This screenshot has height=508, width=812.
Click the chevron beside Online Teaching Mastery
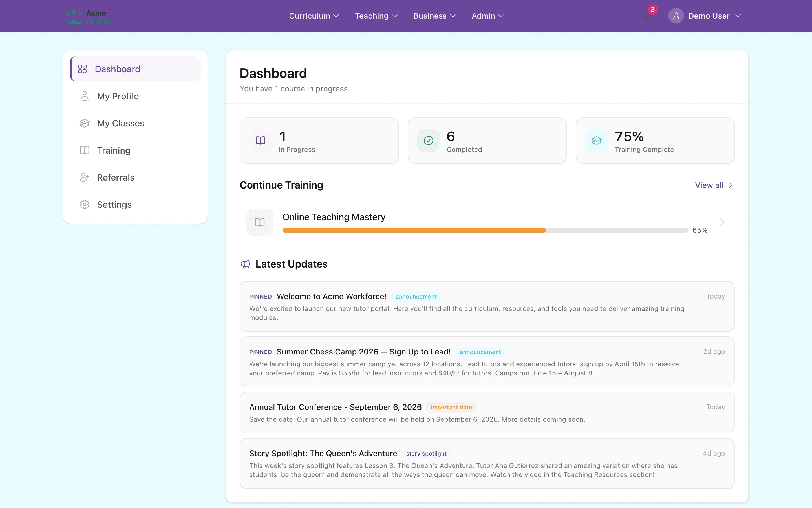point(722,222)
